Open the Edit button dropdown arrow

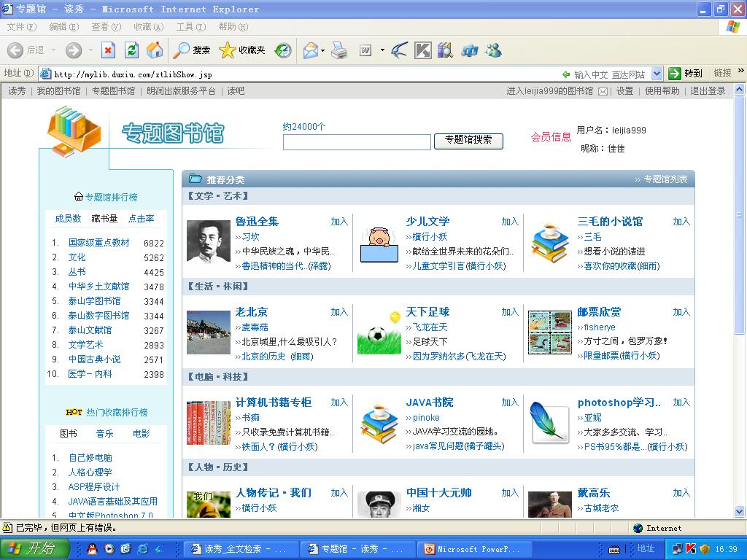382,50
